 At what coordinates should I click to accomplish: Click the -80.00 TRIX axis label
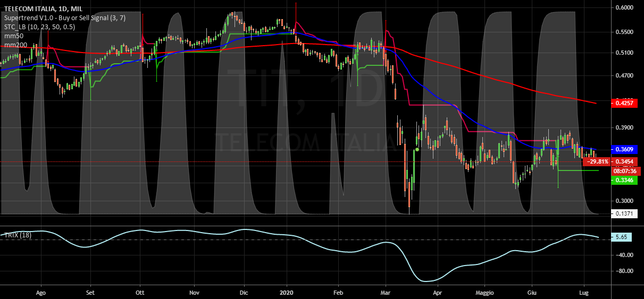623,271
